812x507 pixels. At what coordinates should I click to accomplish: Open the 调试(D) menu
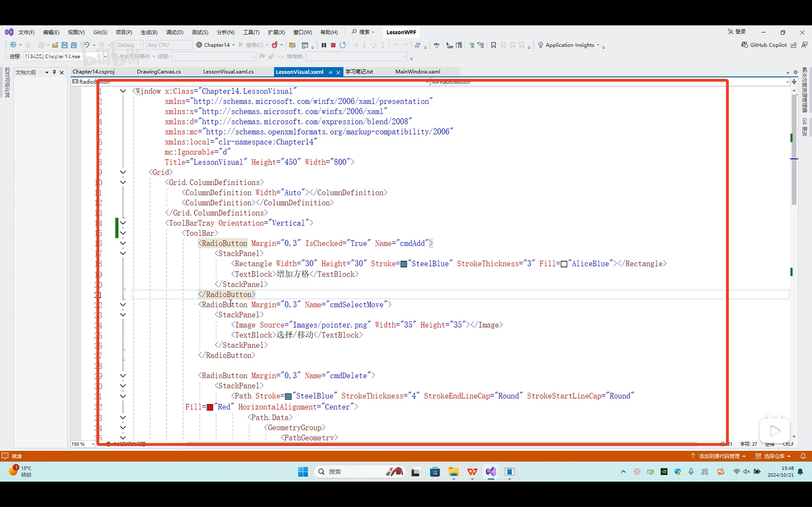click(x=175, y=32)
